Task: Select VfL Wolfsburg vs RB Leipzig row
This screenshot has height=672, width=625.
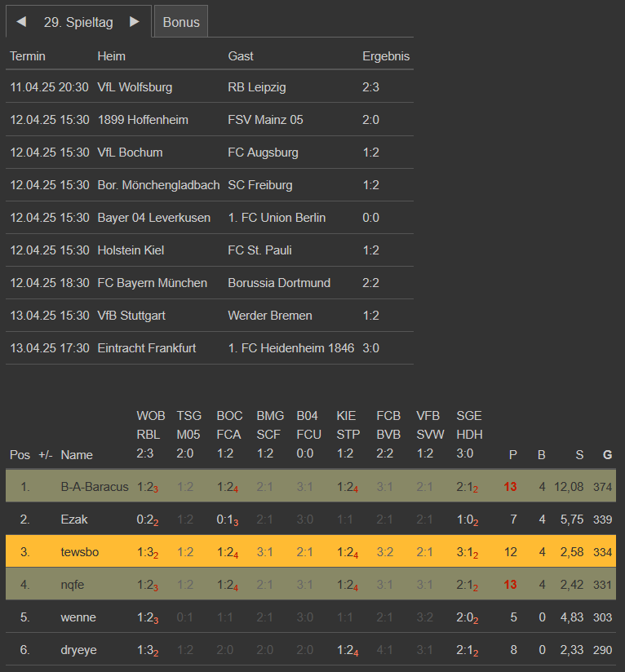Action: [x=209, y=87]
